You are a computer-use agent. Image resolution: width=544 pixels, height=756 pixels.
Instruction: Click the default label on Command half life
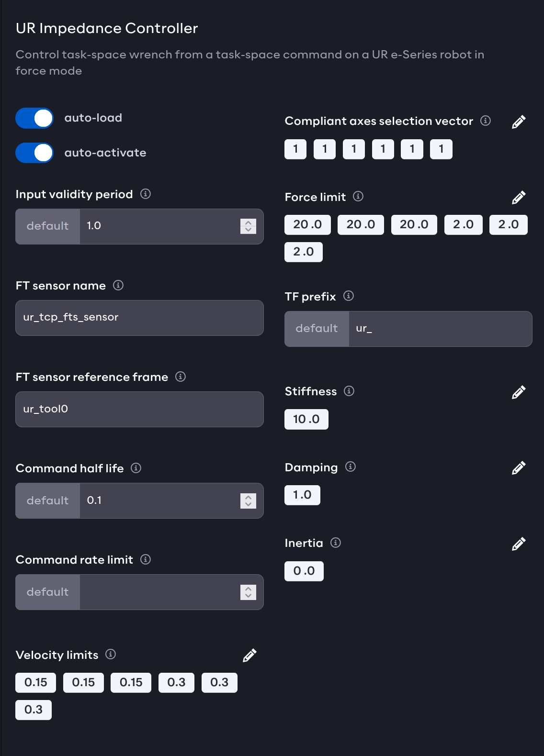(47, 500)
